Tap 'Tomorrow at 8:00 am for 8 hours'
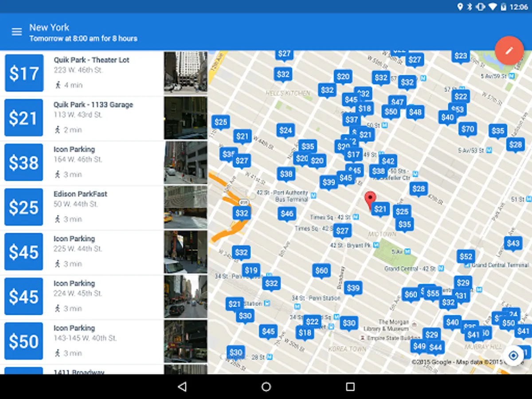The height and width of the screenshot is (399, 532). coord(83,39)
